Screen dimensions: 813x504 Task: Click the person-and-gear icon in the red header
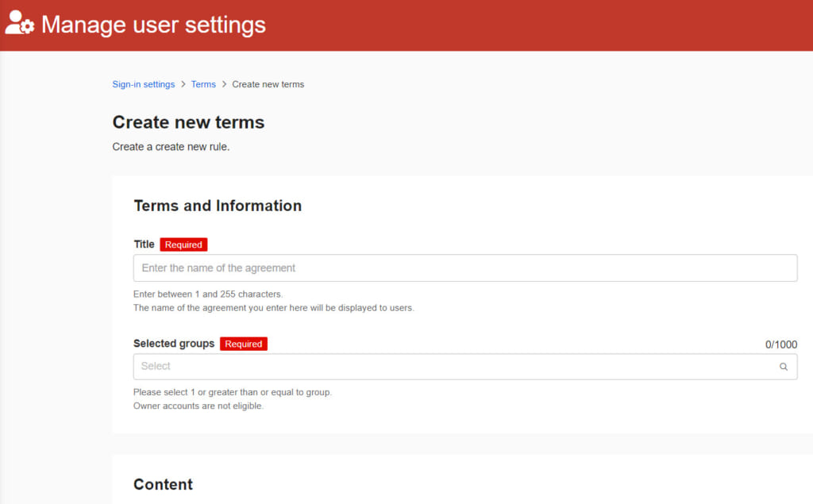pyautogui.click(x=19, y=24)
